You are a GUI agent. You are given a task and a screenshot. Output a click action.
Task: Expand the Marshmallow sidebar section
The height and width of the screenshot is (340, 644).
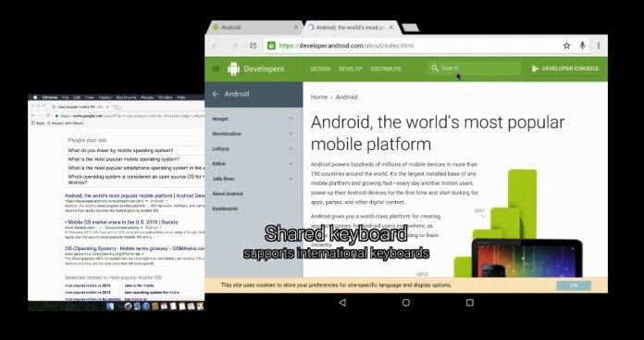[254, 133]
